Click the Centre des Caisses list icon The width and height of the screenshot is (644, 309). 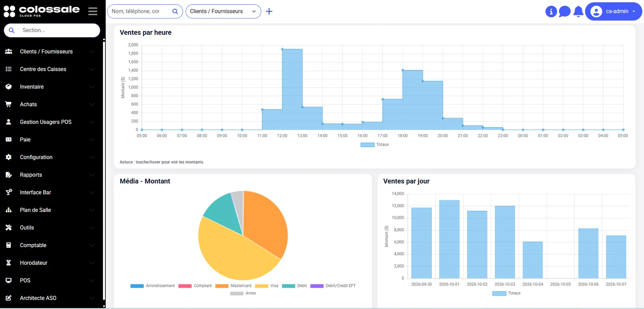point(8,69)
